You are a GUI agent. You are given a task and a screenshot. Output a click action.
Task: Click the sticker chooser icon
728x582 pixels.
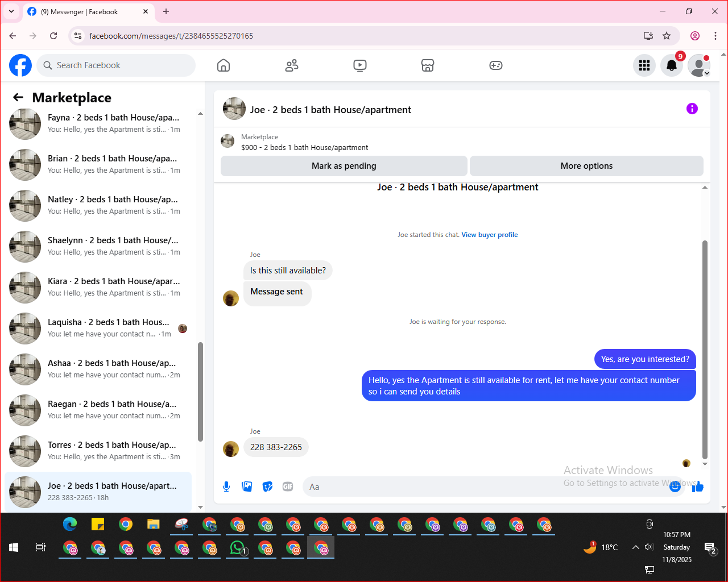point(267,487)
